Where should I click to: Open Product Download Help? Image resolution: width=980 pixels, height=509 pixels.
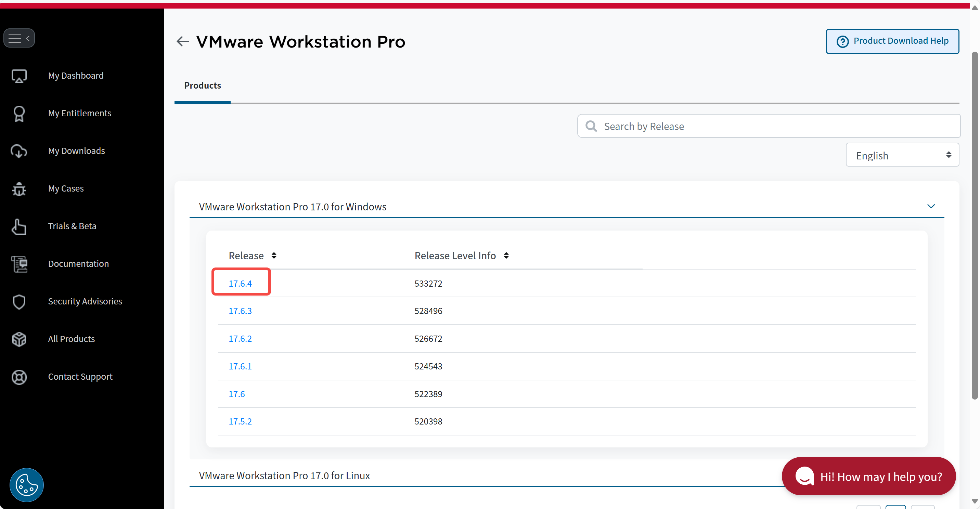(892, 41)
